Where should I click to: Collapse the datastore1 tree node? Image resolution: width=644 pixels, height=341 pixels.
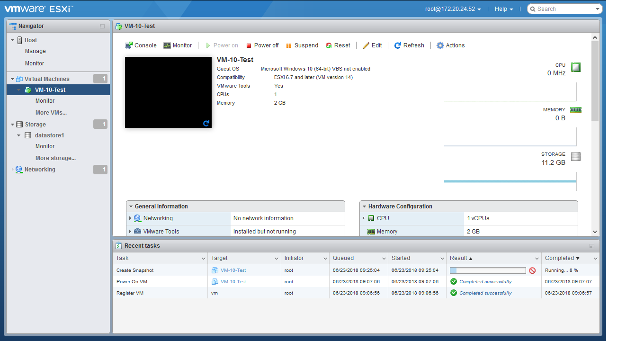coord(19,135)
